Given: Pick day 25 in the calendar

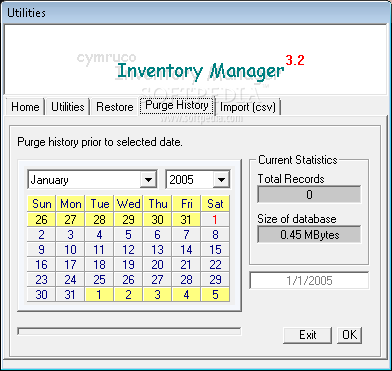Looking at the screenshot, I should (x=99, y=280).
